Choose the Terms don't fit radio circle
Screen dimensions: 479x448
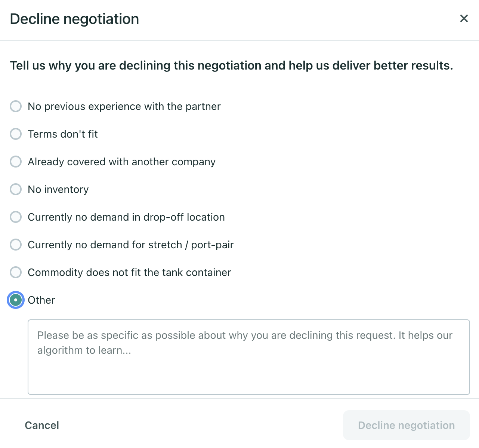[x=16, y=134]
